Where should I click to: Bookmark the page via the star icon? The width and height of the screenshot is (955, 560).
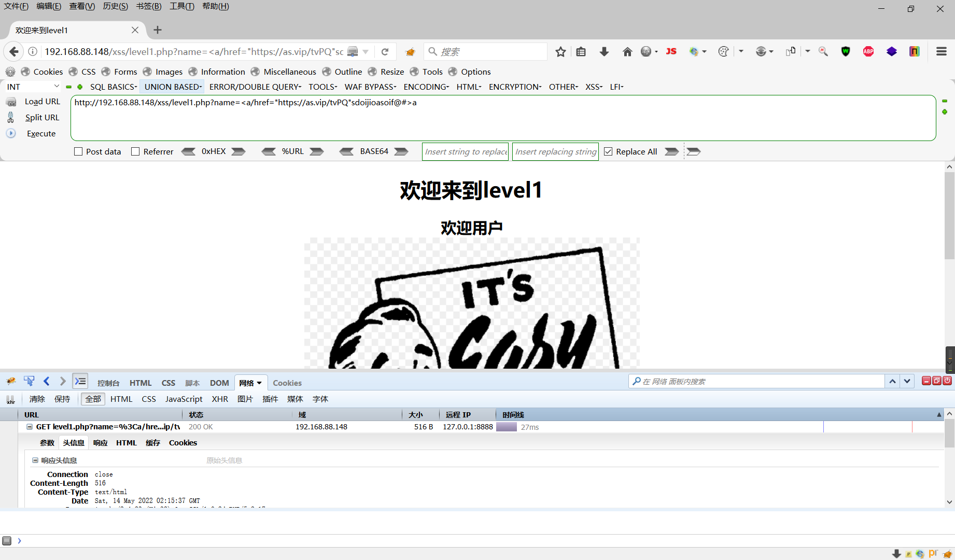click(x=560, y=52)
